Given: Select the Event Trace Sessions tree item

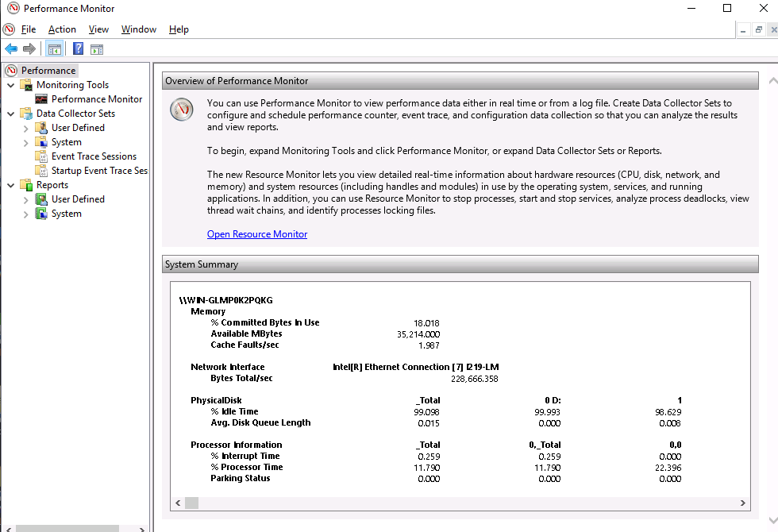Looking at the screenshot, I should pyautogui.click(x=94, y=156).
